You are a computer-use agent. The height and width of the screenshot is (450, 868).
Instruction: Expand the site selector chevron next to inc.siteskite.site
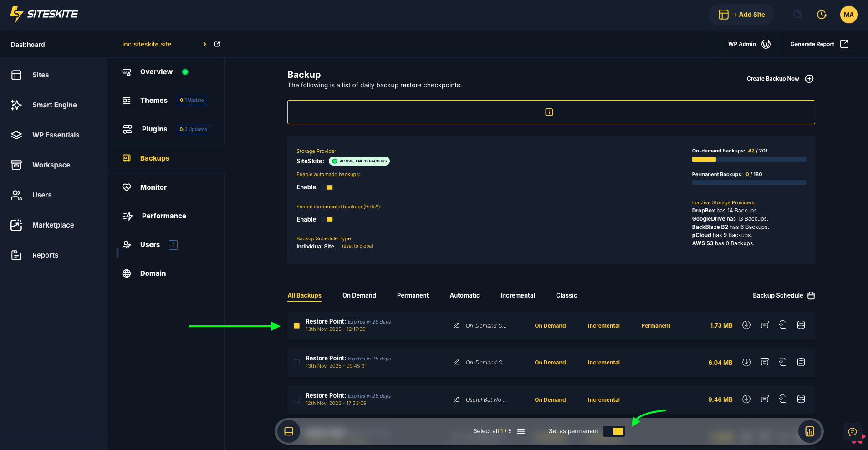coord(204,44)
